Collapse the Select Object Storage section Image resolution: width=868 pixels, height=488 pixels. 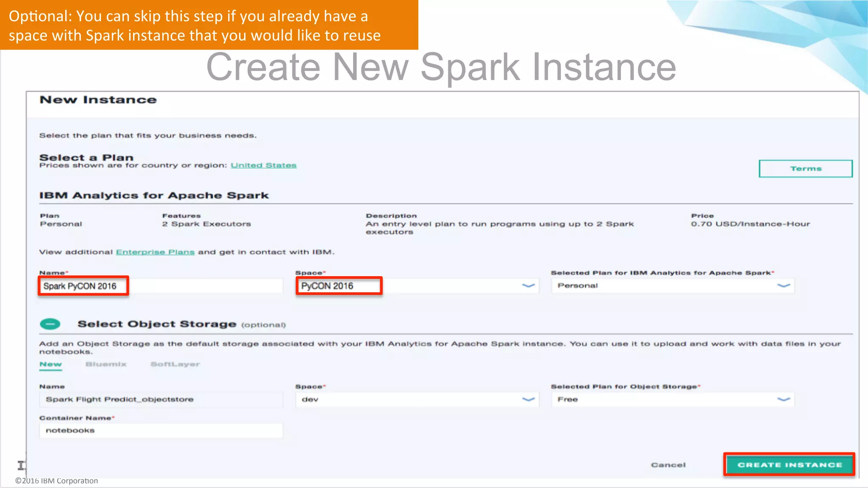click(x=50, y=324)
